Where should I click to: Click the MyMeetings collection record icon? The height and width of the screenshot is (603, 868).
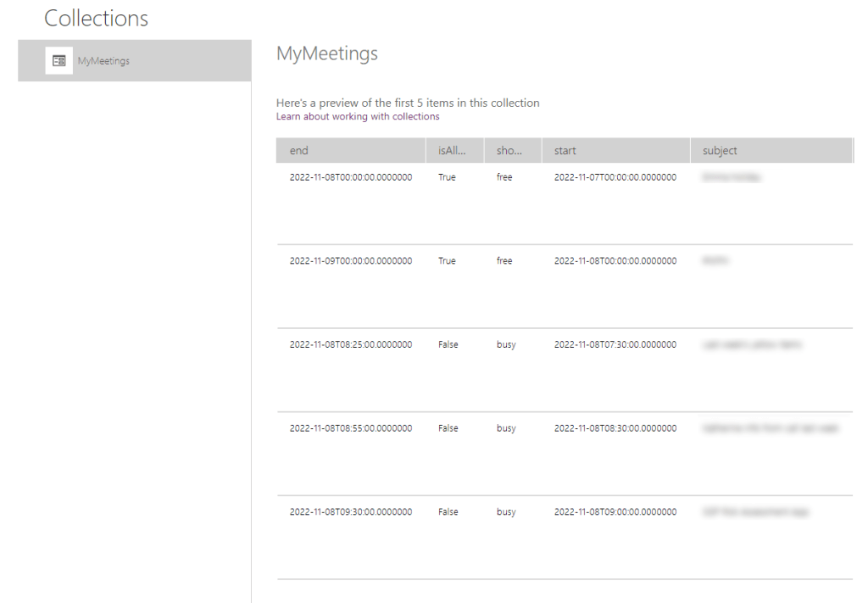tap(58, 60)
